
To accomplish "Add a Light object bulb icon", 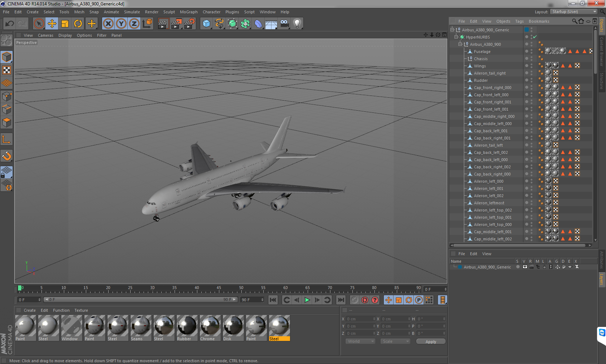I will (x=297, y=24).
